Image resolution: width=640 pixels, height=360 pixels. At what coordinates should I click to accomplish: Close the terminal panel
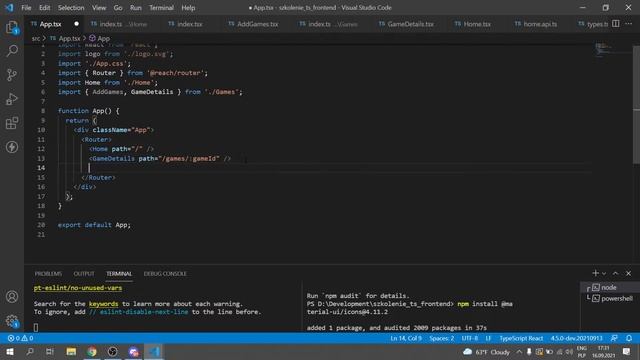point(629,273)
